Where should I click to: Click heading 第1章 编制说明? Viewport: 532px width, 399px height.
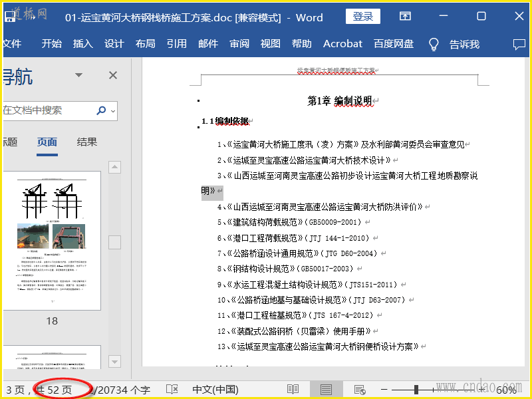(x=340, y=101)
